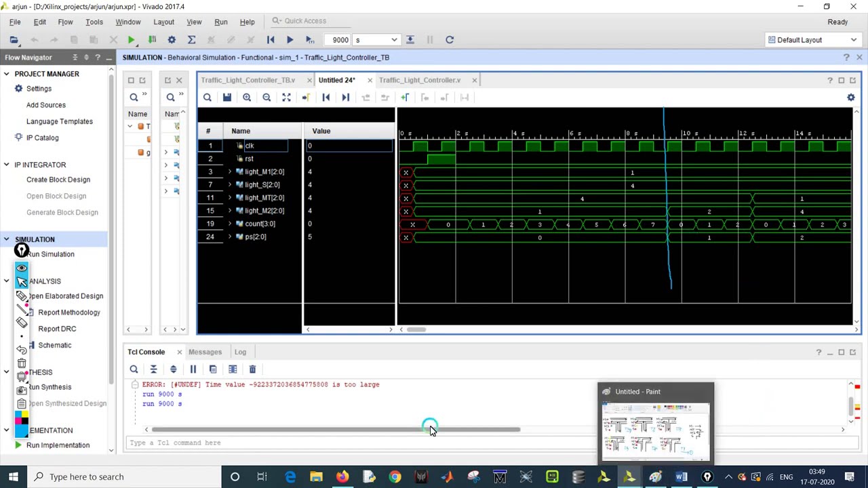Click the green Run Simulation arrow in toolbar

pyautogui.click(x=132, y=40)
